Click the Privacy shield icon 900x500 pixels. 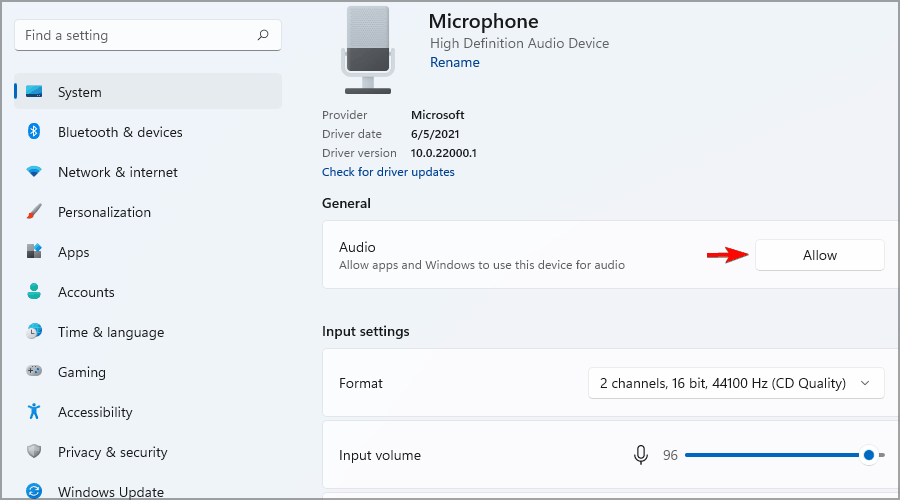click(x=34, y=451)
